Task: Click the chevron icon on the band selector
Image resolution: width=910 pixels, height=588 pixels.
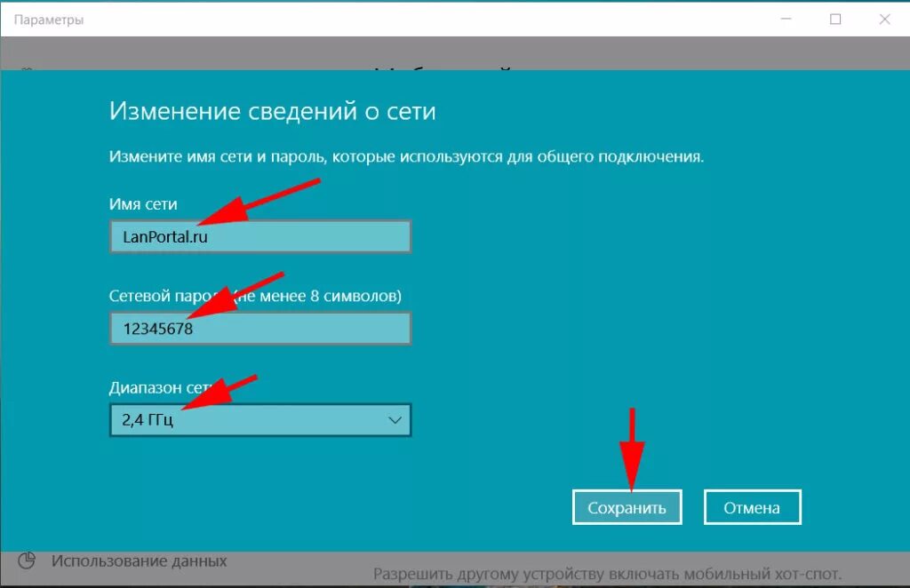Action: 395,418
